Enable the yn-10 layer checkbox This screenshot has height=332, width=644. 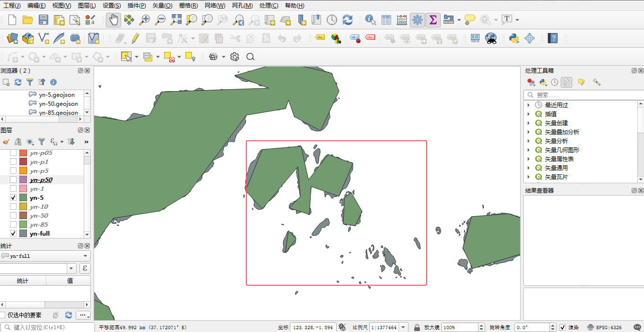pyautogui.click(x=13, y=207)
